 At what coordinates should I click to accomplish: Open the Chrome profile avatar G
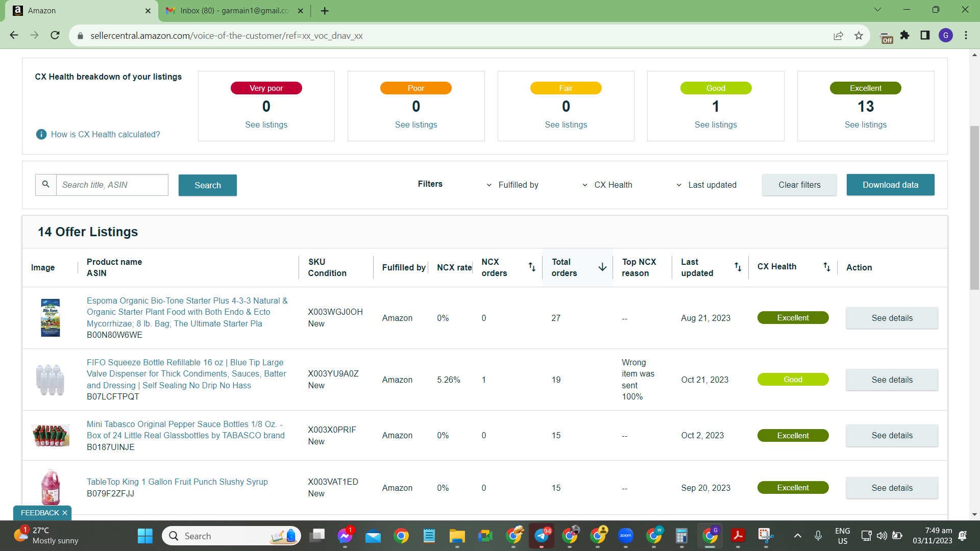click(946, 35)
